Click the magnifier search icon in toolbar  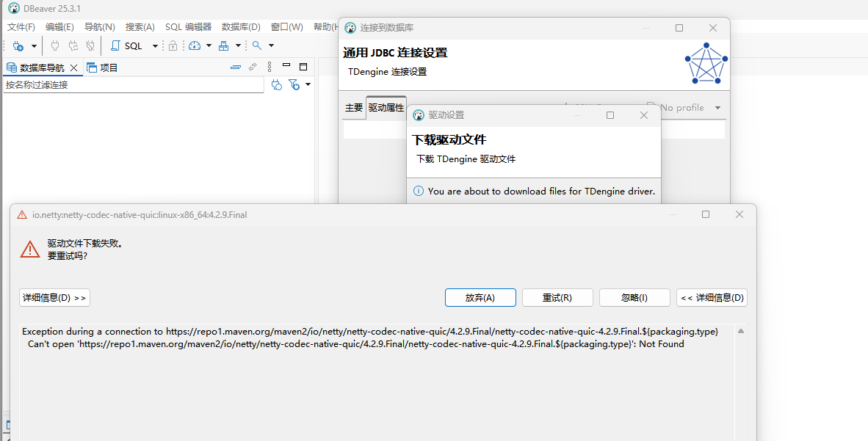click(257, 45)
